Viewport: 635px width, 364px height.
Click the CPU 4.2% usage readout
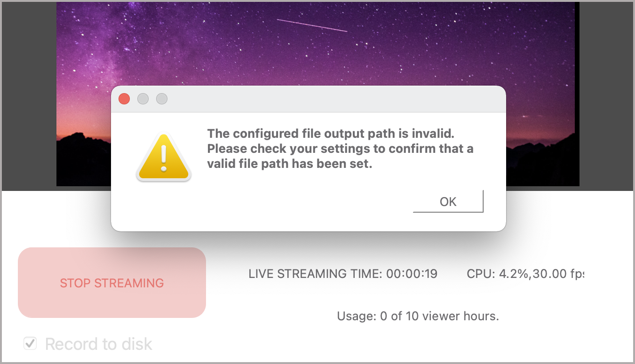[x=494, y=274]
